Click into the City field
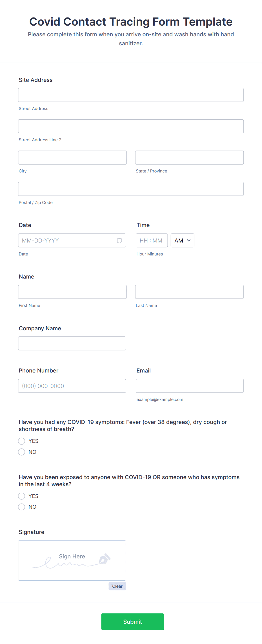Screen dimensions: 262x644 coord(72,158)
